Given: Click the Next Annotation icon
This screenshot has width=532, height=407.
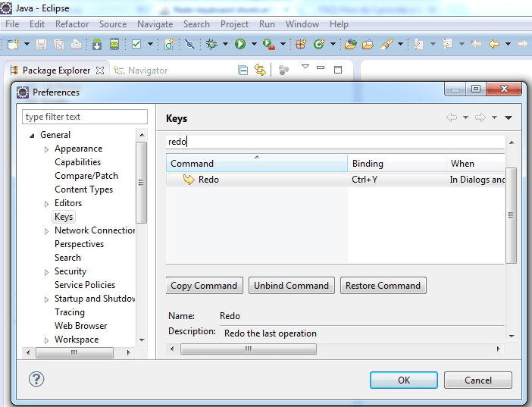Looking at the screenshot, I should point(418,44).
